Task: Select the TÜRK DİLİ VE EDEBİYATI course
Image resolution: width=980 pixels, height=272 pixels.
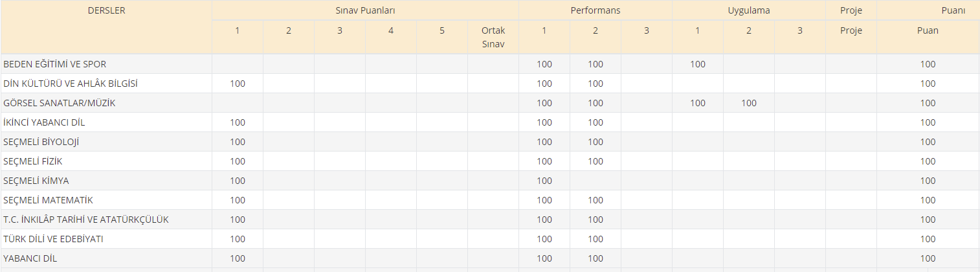Action: [53, 239]
